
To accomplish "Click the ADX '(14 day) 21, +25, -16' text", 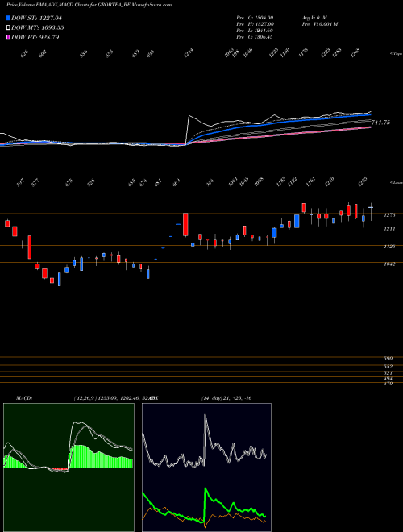I will [226, 398].
